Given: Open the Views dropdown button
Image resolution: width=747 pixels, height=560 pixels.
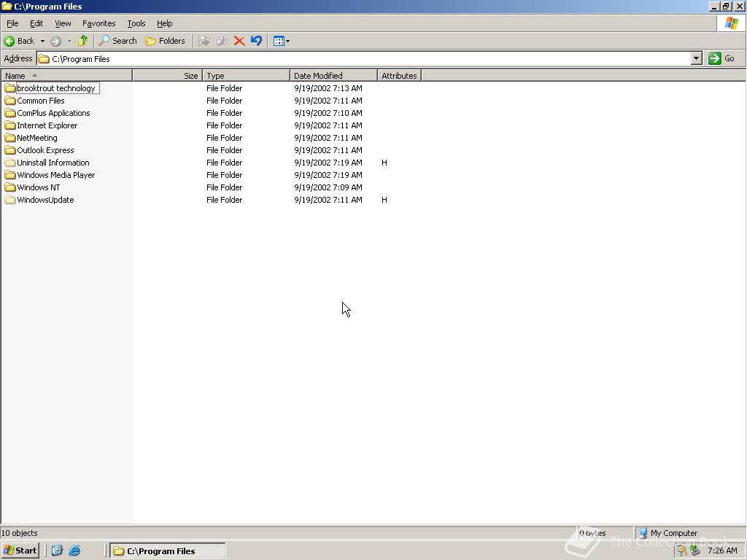Looking at the screenshot, I should [281, 41].
